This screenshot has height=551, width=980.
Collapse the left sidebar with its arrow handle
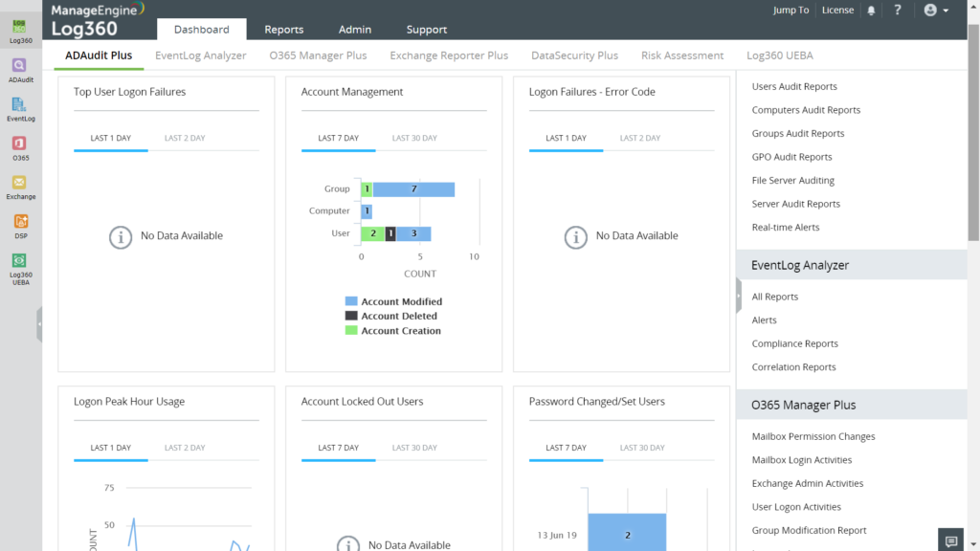(39, 324)
